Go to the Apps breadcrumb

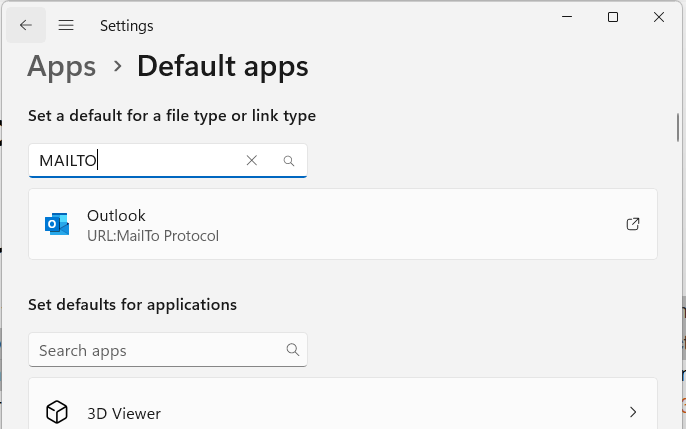point(62,67)
